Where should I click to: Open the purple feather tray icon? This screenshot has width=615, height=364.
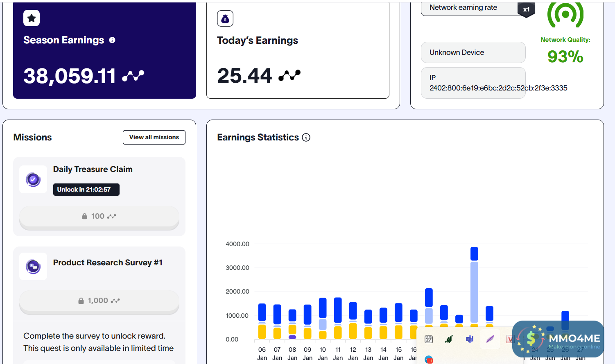[490, 339]
